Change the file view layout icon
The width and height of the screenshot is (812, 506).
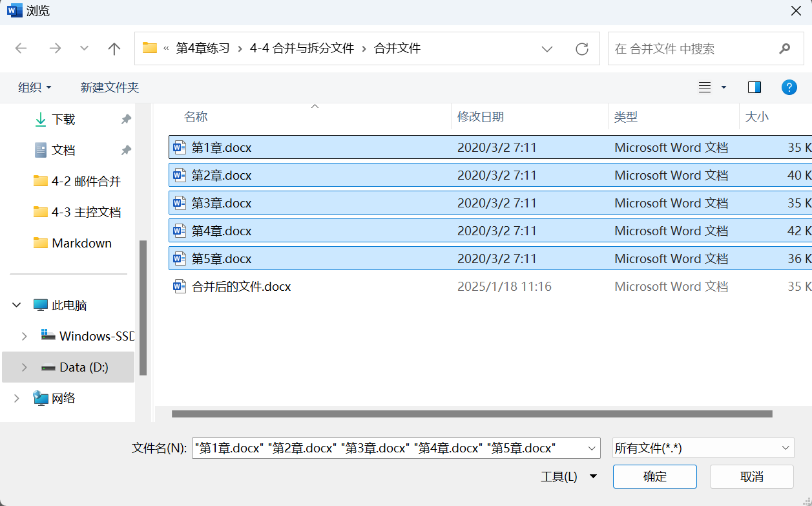(705, 87)
